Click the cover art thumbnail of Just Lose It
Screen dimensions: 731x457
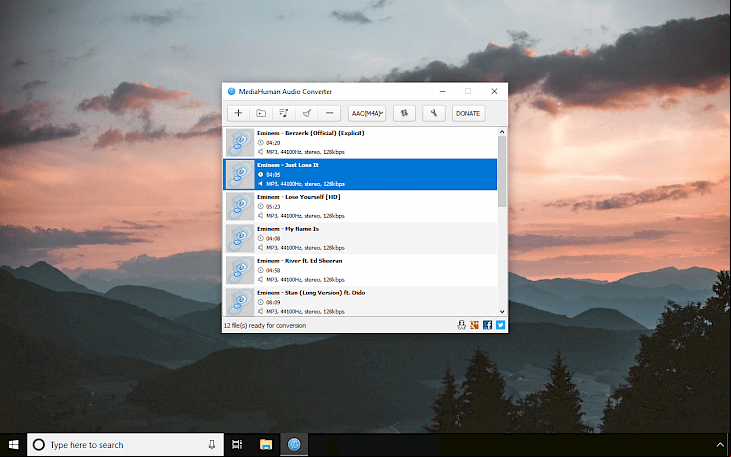(x=240, y=174)
